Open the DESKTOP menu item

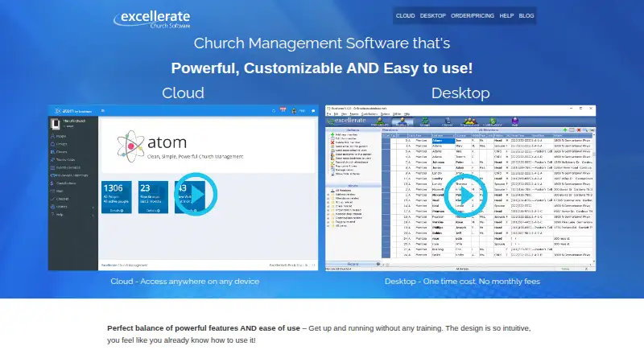[x=432, y=15]
